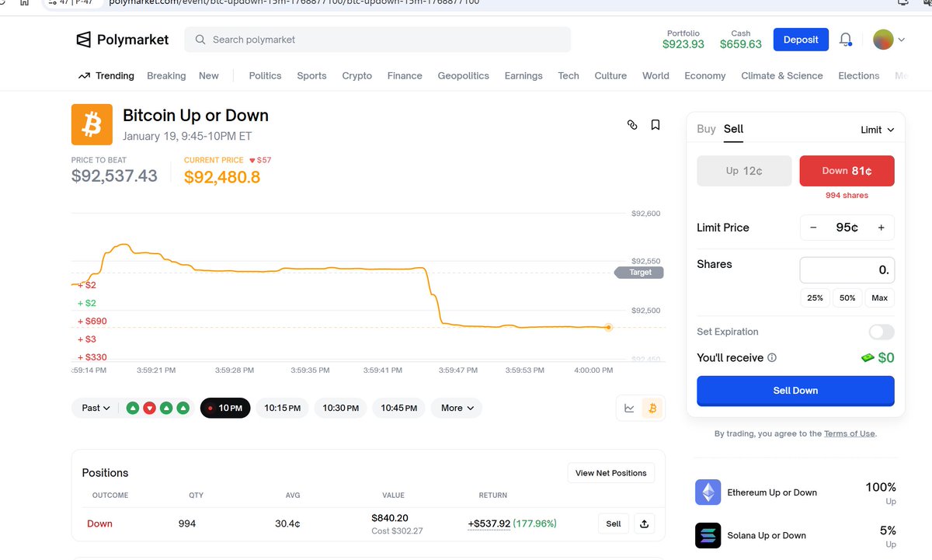Click the info icon beside You'll receive
932x560 pixels.
click(772, 358)
